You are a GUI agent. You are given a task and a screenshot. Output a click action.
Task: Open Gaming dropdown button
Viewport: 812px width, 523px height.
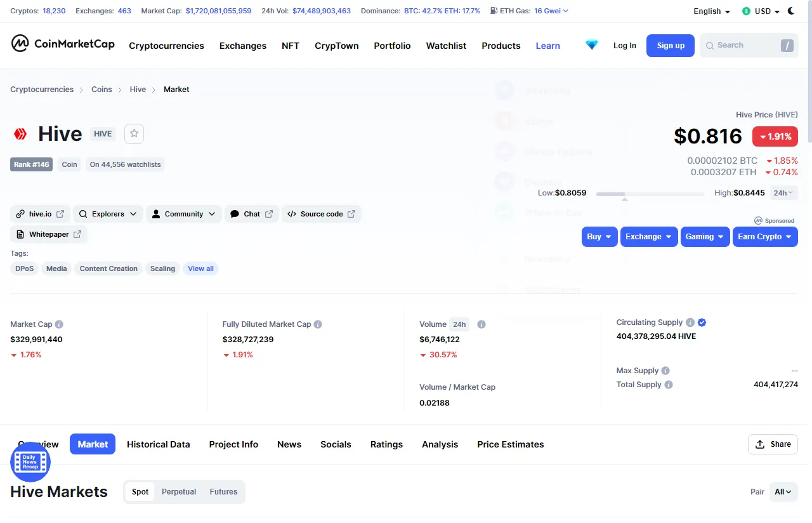[x=705, y=237]
